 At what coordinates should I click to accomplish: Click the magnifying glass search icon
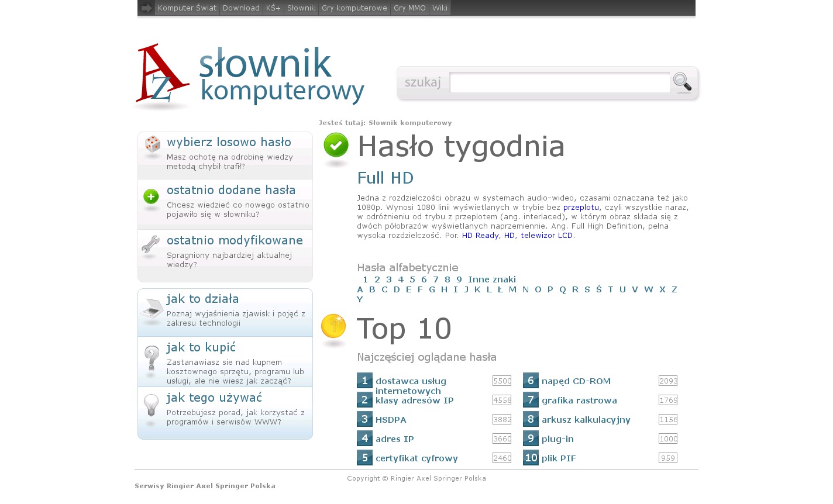pyautogui.click(x=681, y=82)
